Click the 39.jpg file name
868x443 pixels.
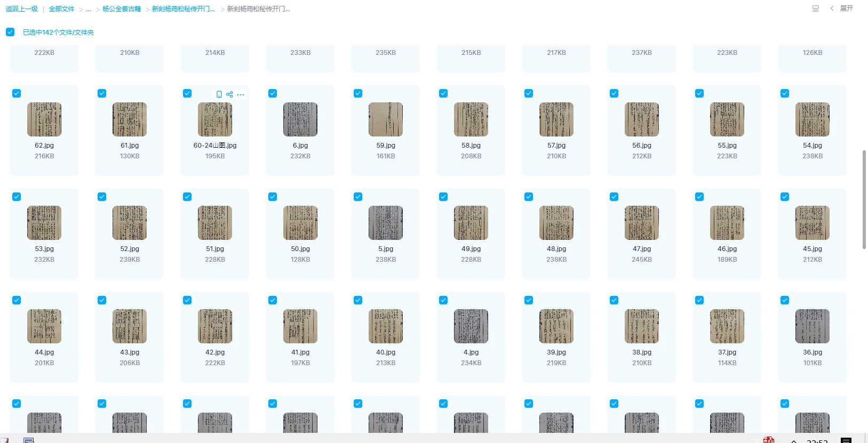coord(556,352)
